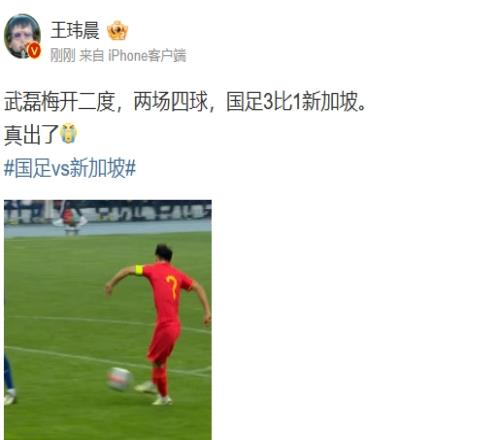Screen dimensions: 500x440
Task: Click the player's white boots near the ball
Action: pos(154,393)
